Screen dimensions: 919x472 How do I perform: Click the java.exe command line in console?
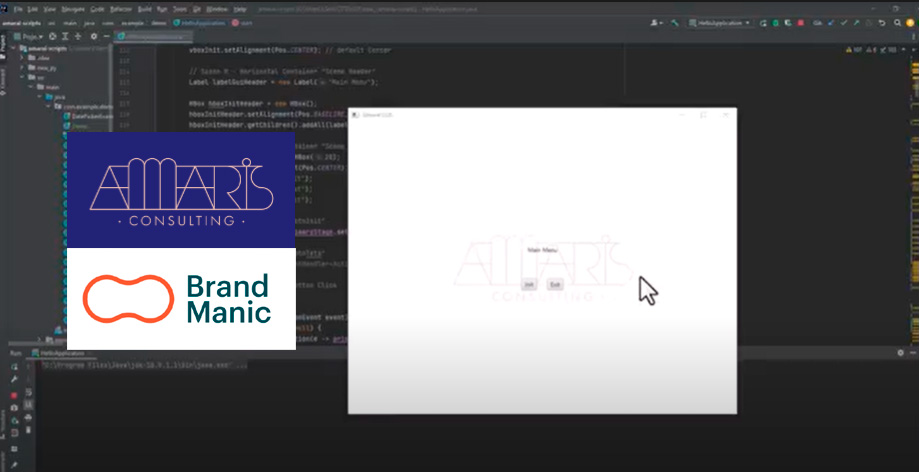pyautogui.click(x=144, y=365)
